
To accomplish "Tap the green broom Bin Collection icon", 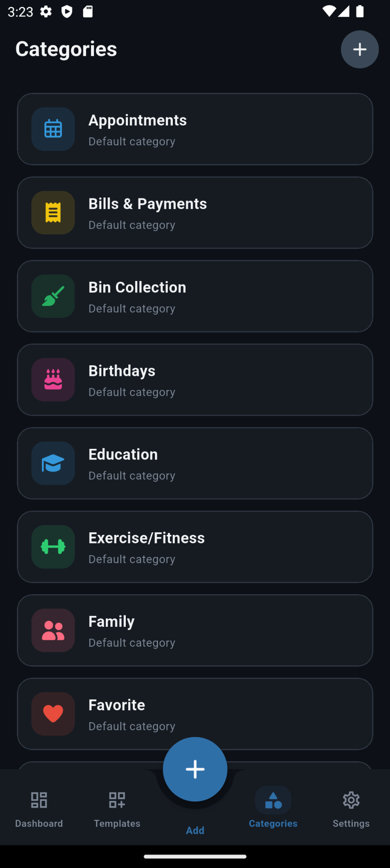I will pyautogui.click(x=53, y=296).
